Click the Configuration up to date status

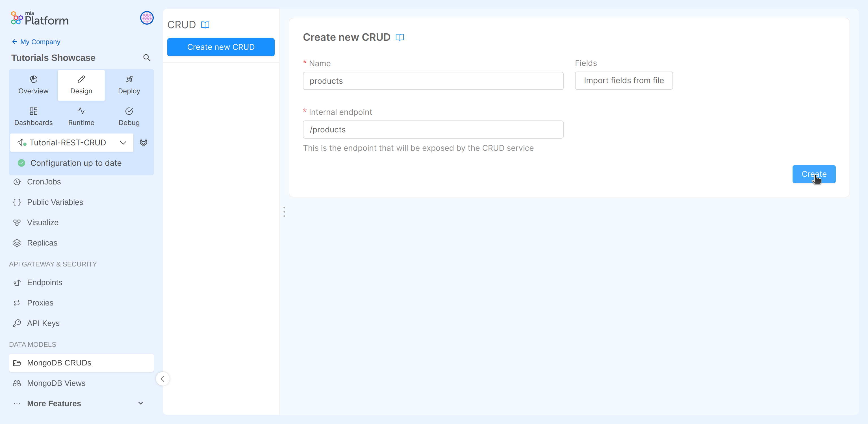coord(70,163)
